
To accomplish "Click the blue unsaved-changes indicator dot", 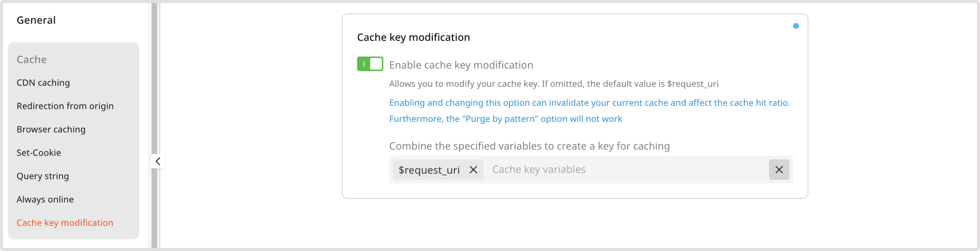I will (x=796, y=26).
